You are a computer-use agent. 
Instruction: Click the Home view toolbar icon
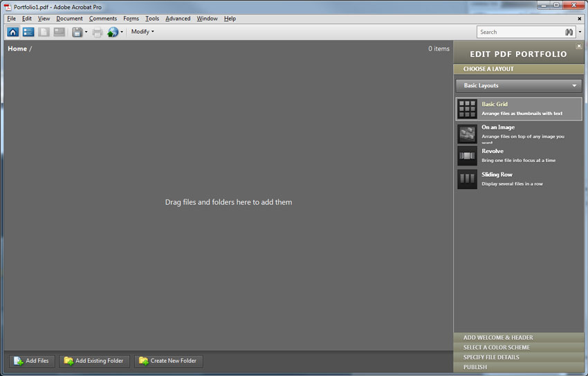[x=13, y=32]
